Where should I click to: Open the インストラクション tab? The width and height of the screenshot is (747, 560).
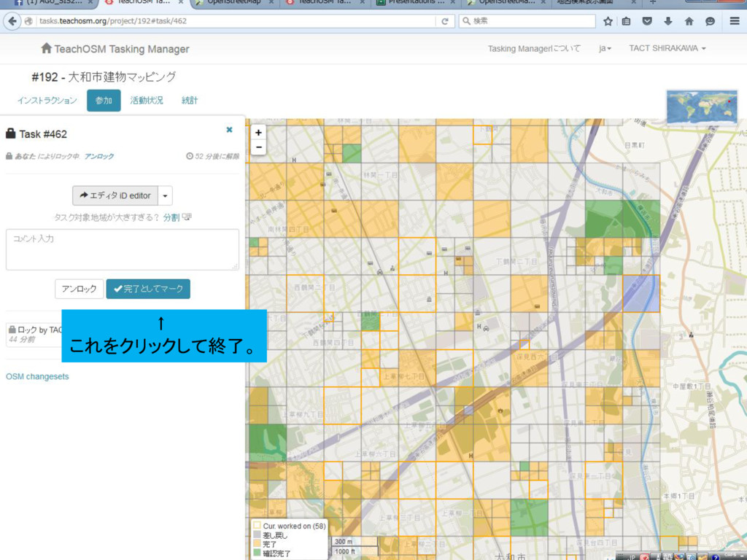(x=47, y=101)
